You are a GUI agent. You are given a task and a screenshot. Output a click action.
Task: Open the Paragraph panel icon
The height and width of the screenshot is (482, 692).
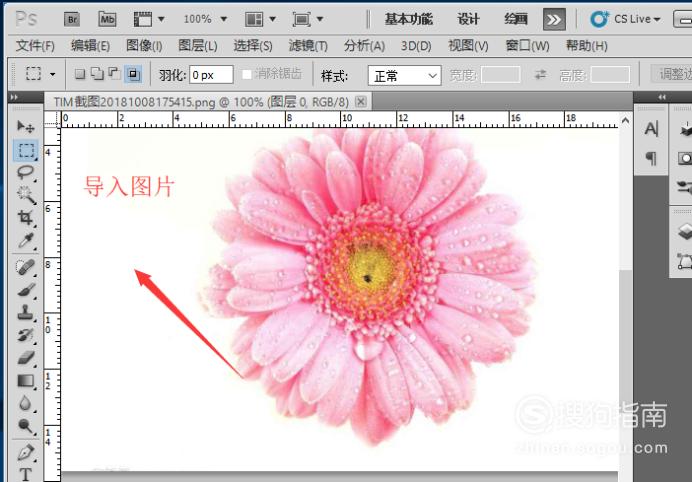(651, 158)
